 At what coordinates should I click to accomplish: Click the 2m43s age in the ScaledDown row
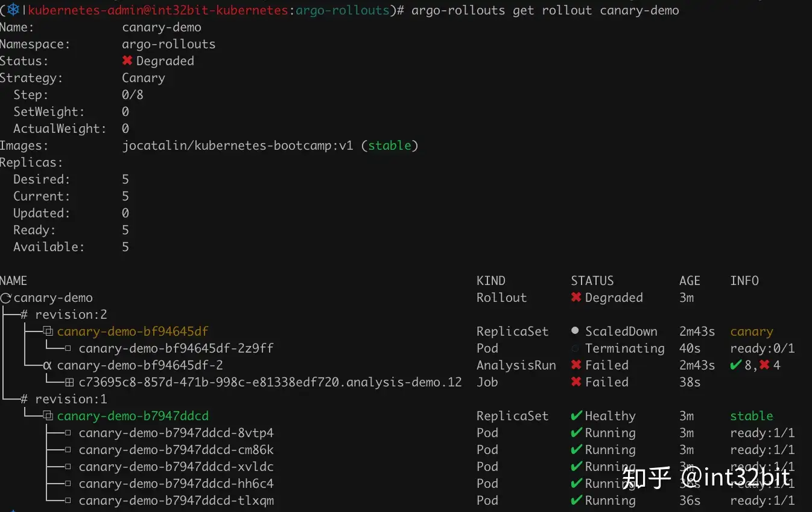(x=697, y=331)
